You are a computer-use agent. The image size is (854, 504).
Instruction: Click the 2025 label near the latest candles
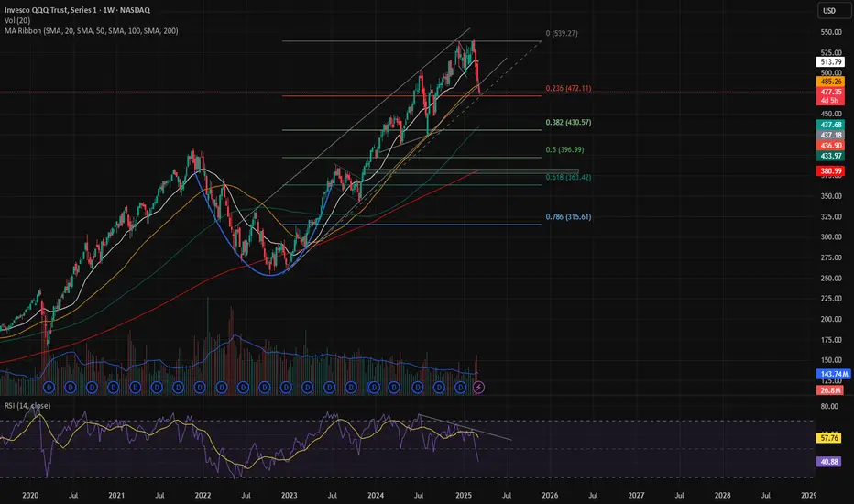464,495
